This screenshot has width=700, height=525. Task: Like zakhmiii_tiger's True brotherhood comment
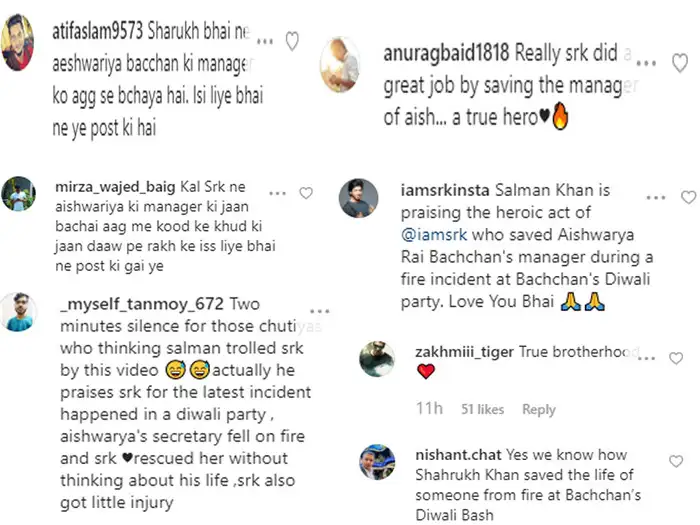(676, 358)
